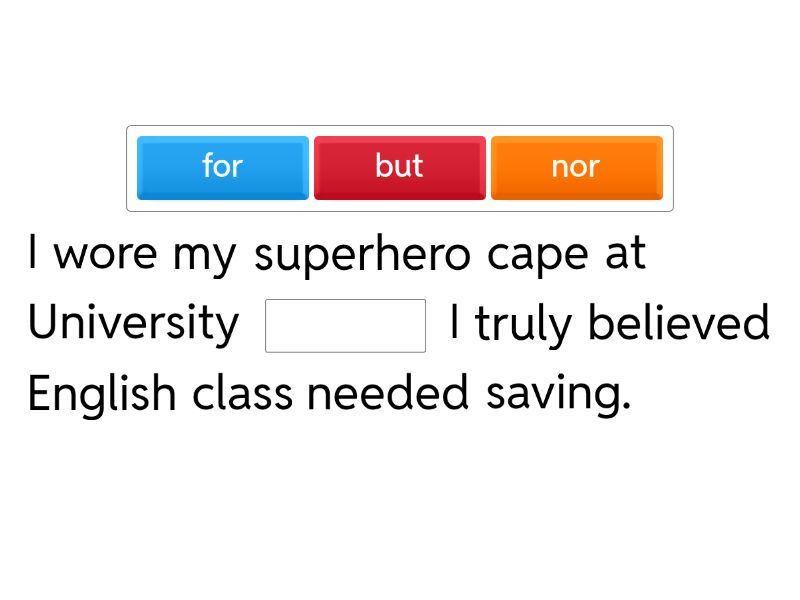Pick the conjunction "for" from the word bank
800x600 pixels.
tap(222, 167)
